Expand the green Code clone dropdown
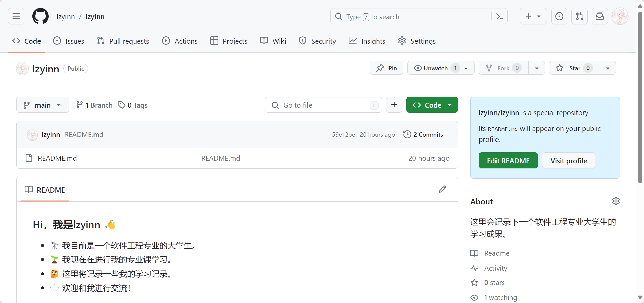The width and height of the screenshot is (644, 303). [432, 105]
